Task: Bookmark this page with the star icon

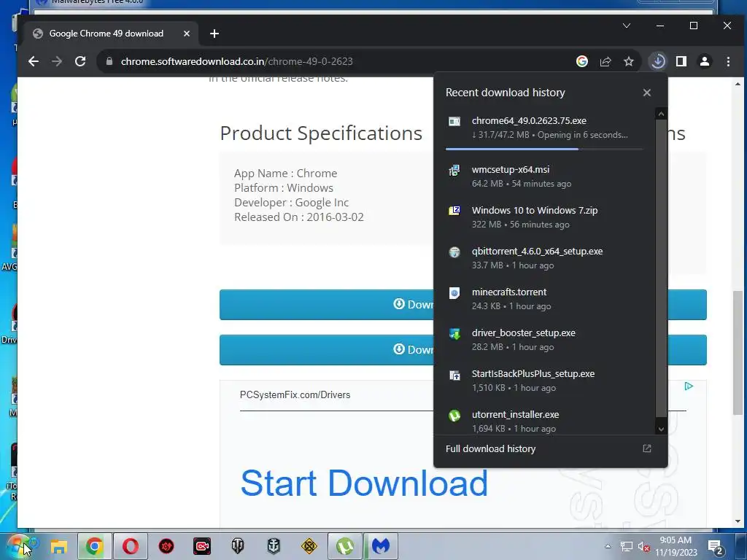Action: [x=629, y=61]
